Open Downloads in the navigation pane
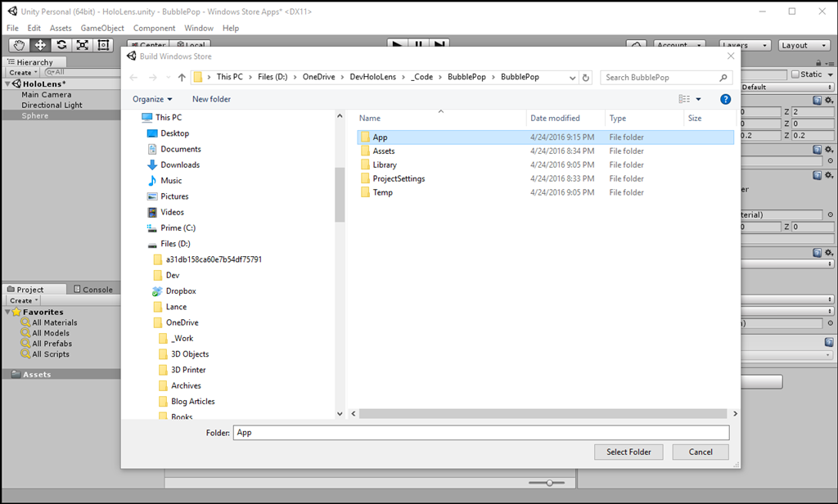Viewport: 838px width, 504px height. [180, 164]
